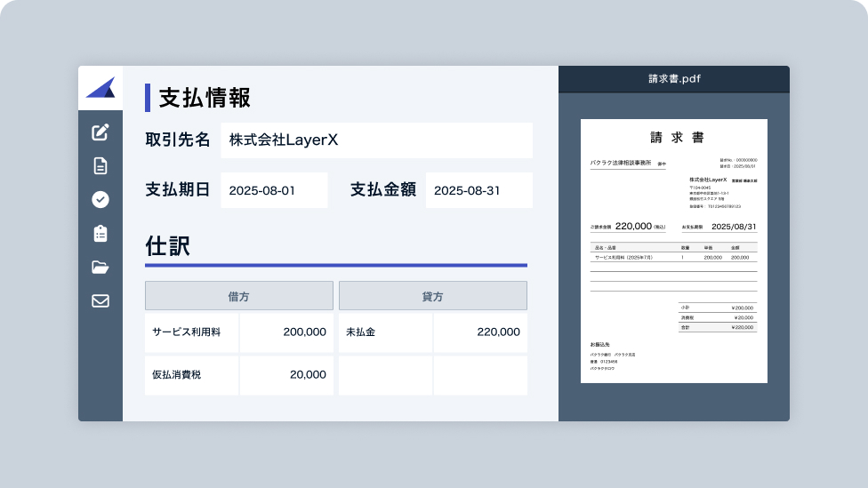The height and width of the screenshot is (488, 868).
Task: Click the 仕訳 section heading
Action: pyautogui.click(x=168, y=246)
